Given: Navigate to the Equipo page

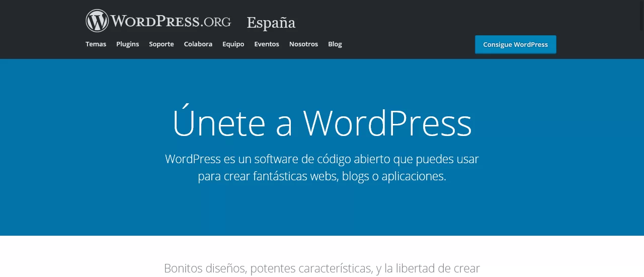Looking at the screenshot, I should click(x=233, y=44).
